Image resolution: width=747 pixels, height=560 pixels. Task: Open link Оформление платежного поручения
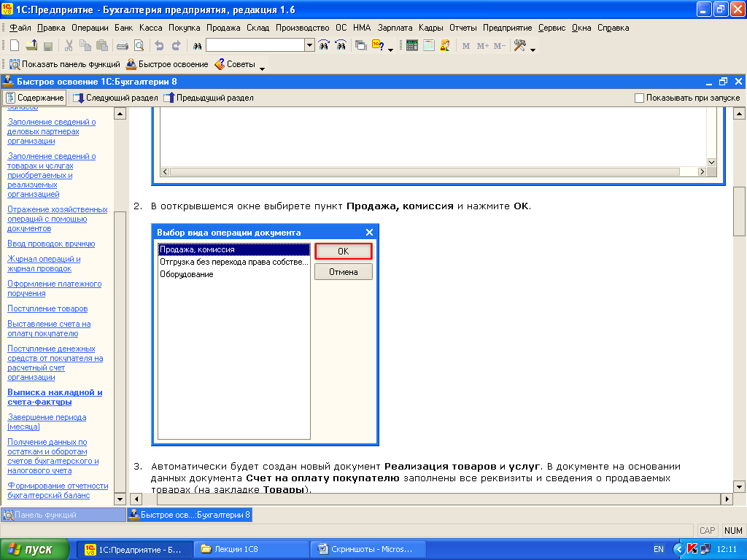pyautogui.click(x=54, y=289)
